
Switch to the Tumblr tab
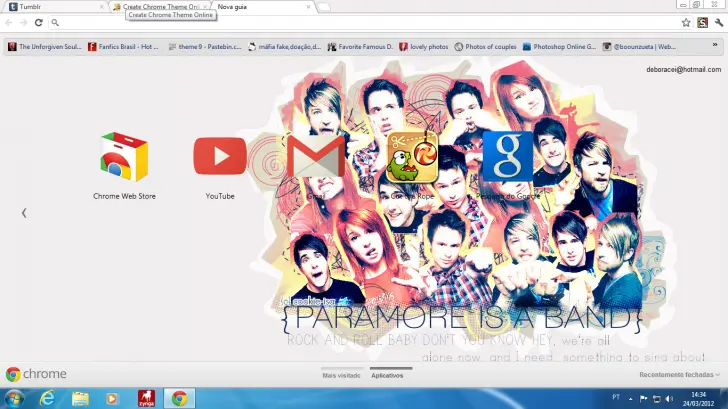point(55,6)
